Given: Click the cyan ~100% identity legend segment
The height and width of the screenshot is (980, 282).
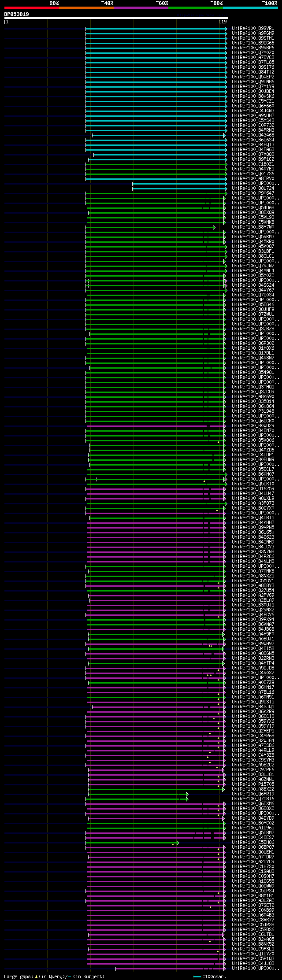Looking at the screenshot, I should click(250, 8).
